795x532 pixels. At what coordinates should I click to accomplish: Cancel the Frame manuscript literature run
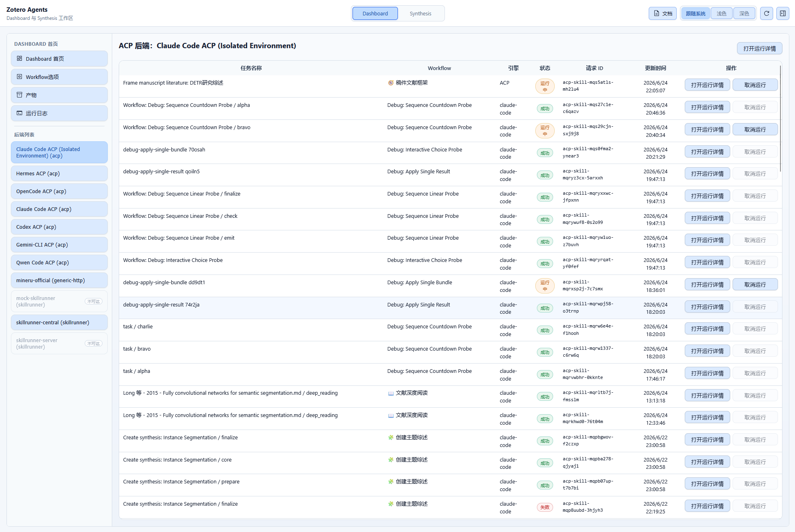[755, 85]
